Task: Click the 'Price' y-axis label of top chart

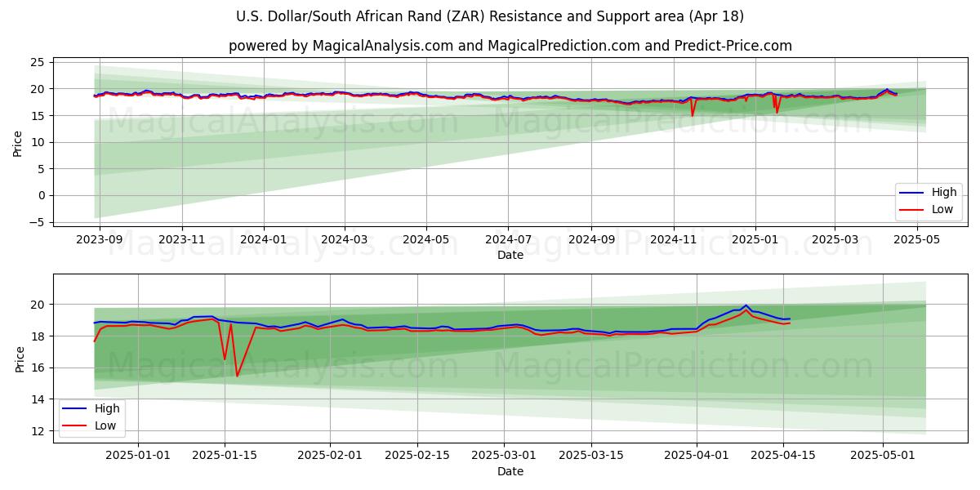Action: pyautogui.click(x=18, y=142)
